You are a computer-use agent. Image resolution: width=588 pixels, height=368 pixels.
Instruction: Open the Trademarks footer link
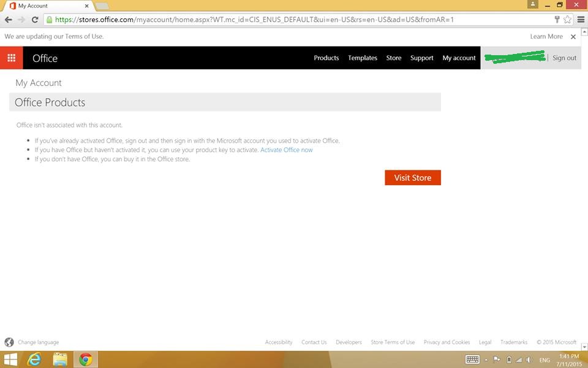[x=514, y=342]
